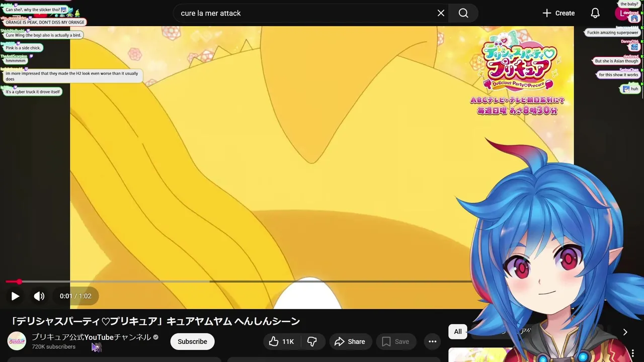Share the video
The height and width of the screenshot is (362, 644).
point(351,341)
